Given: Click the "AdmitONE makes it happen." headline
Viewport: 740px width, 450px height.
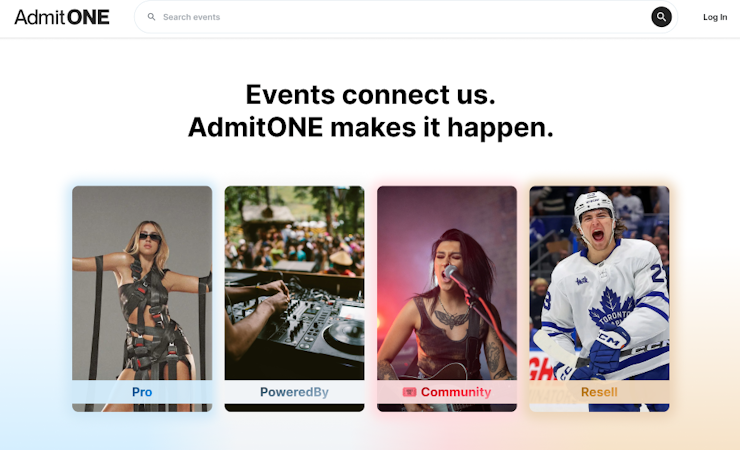Looking at the screenshot, I should [x=370, y=127].
